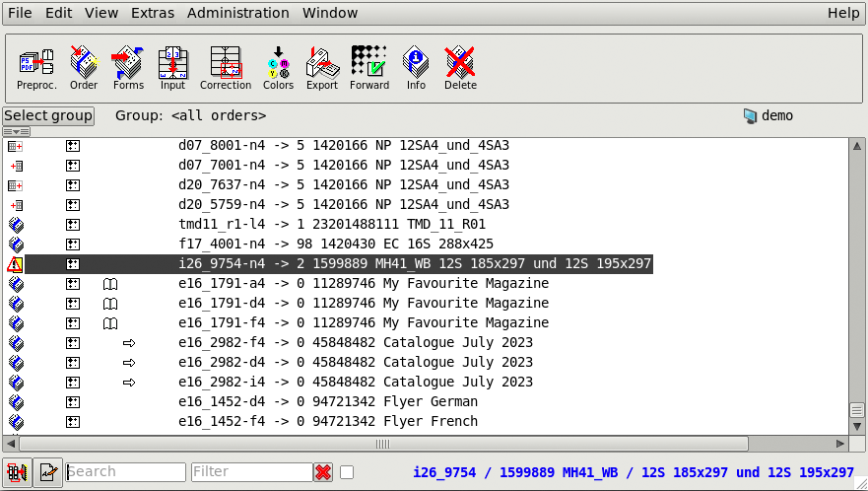The image size is (868, 491).
Task: Select order d20_5759-n4 row
Action: pos(343,205)
